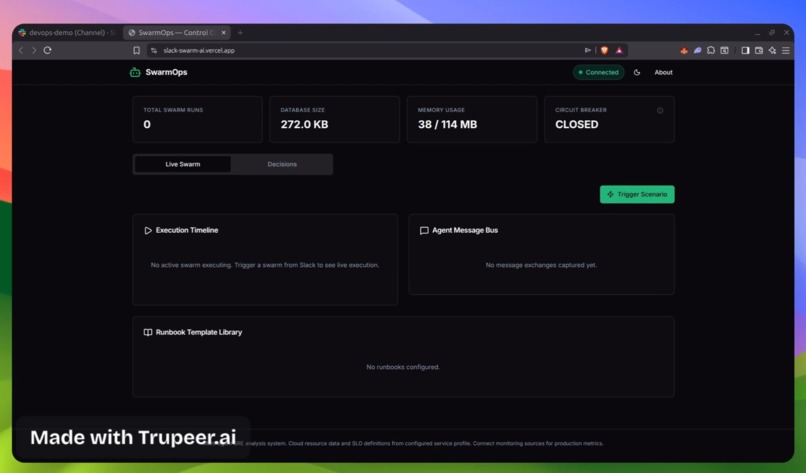
Task: Click the Memory Usage value 38 / 114 MB
Action: click(447, 124)
